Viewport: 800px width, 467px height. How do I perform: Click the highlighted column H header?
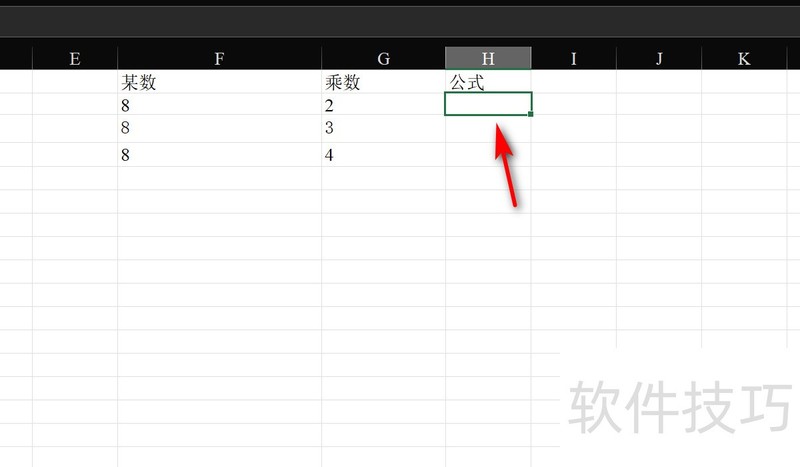click(488, 58)
